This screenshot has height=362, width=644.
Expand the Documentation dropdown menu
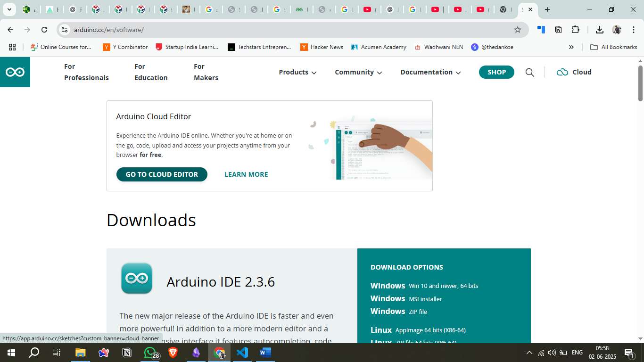click(430, 72)
